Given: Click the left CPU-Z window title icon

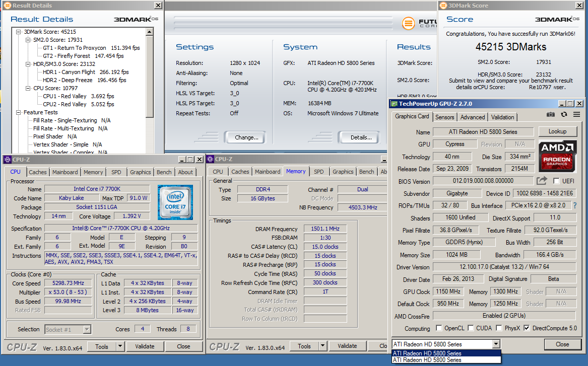Looking at the screenshot, I should coord(8,160).
